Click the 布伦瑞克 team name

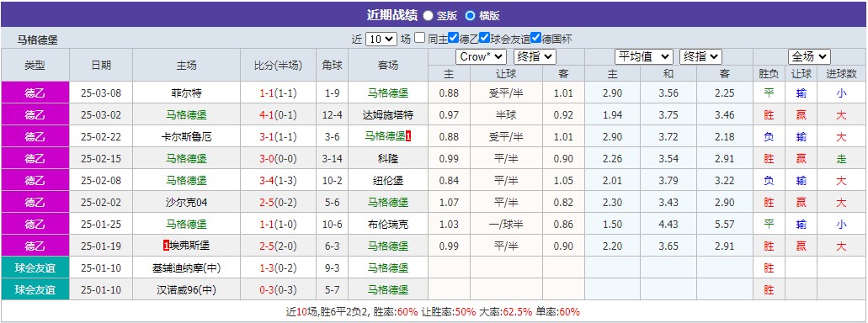[x=387, y=224]
